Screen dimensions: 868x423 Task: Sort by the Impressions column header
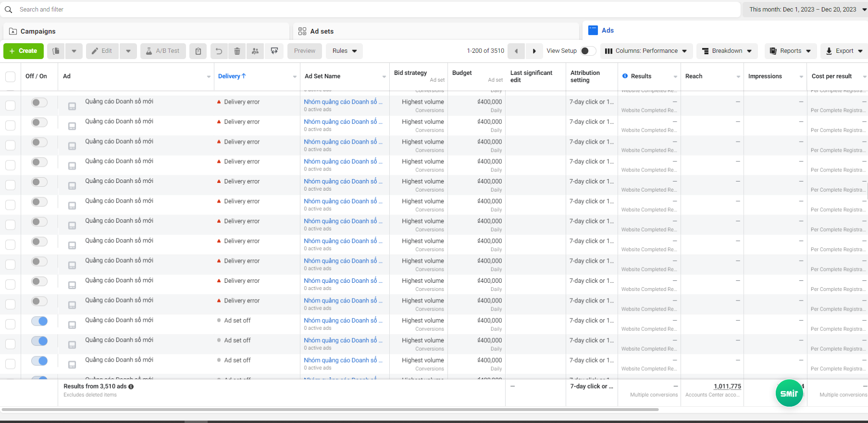click(x=765, y=76)
